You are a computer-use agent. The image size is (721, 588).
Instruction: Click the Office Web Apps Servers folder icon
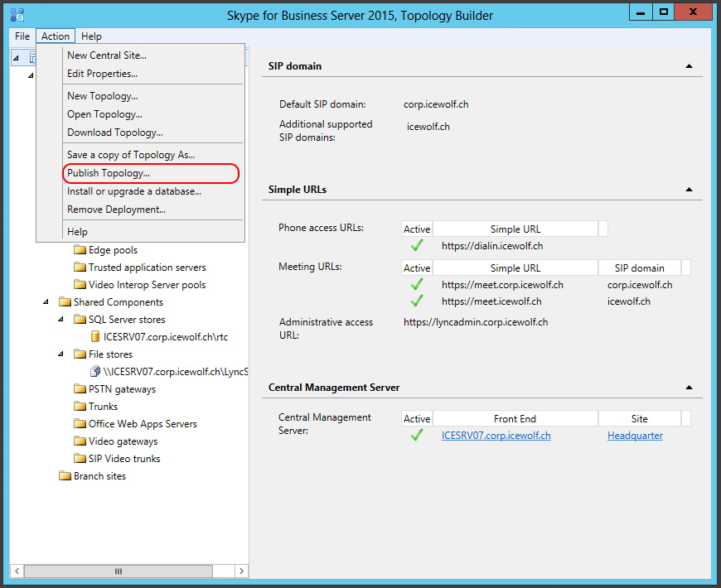click(80, 423)
